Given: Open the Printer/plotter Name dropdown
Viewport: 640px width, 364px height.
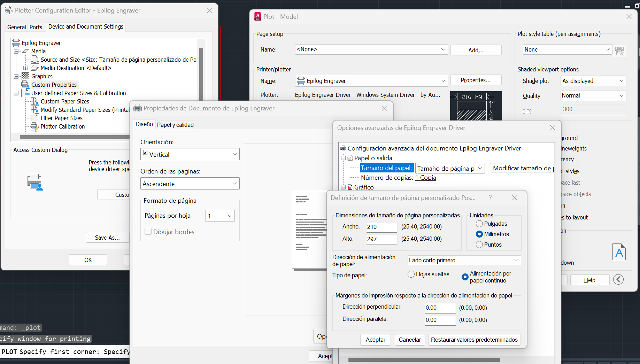Looking at the screenshot, I should click(371, 81).
